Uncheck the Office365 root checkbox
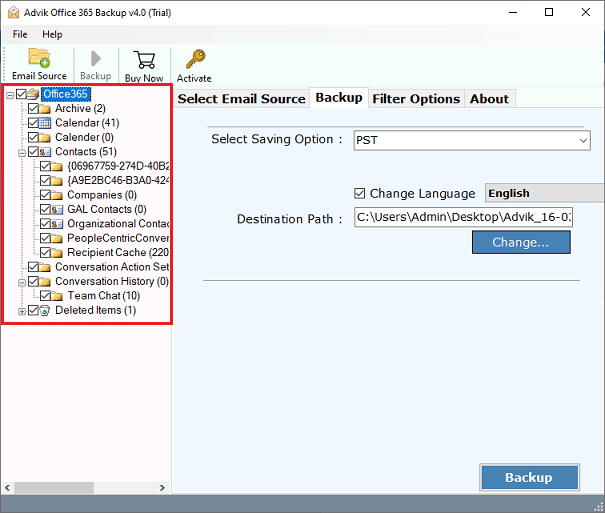The height and width of the screenshot is (513, 605). [21, 94]
